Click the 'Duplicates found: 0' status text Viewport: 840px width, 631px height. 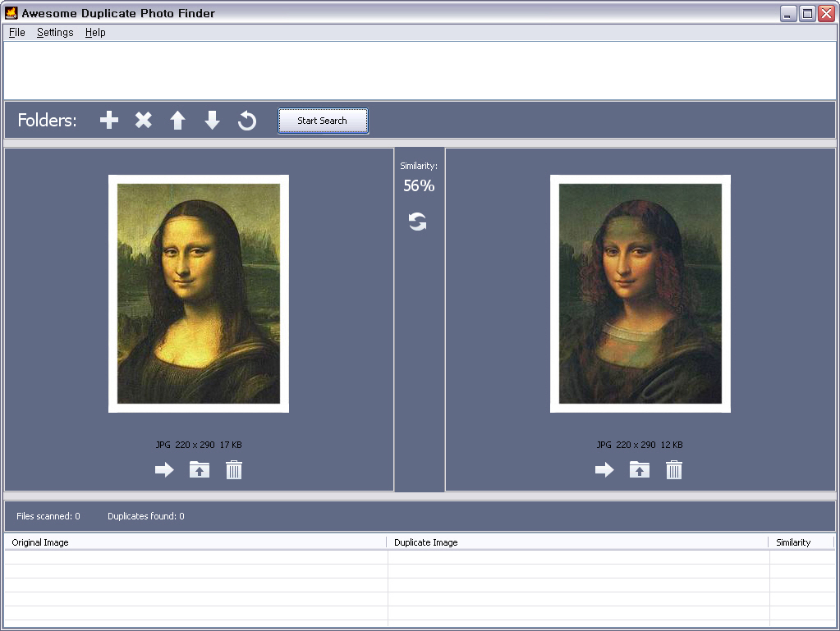[145, 516]
